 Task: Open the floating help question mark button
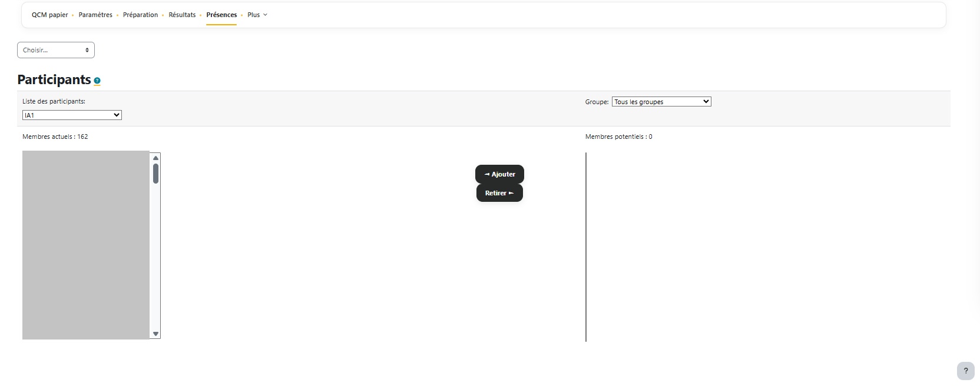coord(965,371)
